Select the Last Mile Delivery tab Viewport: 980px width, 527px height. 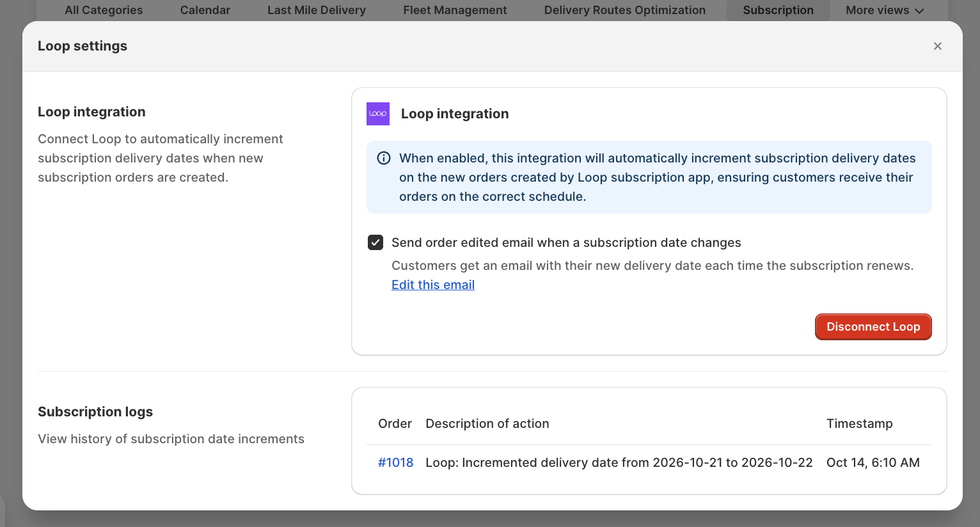tap(317, 10)
